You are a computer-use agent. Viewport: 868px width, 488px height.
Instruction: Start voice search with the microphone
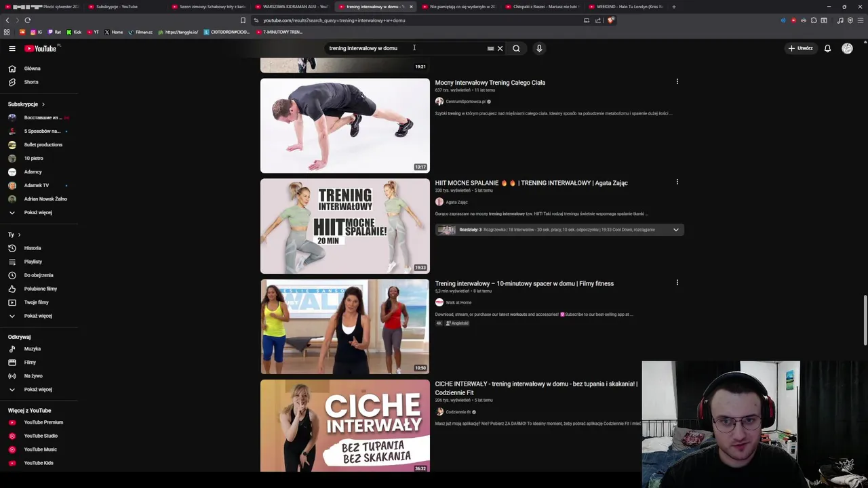539,48
